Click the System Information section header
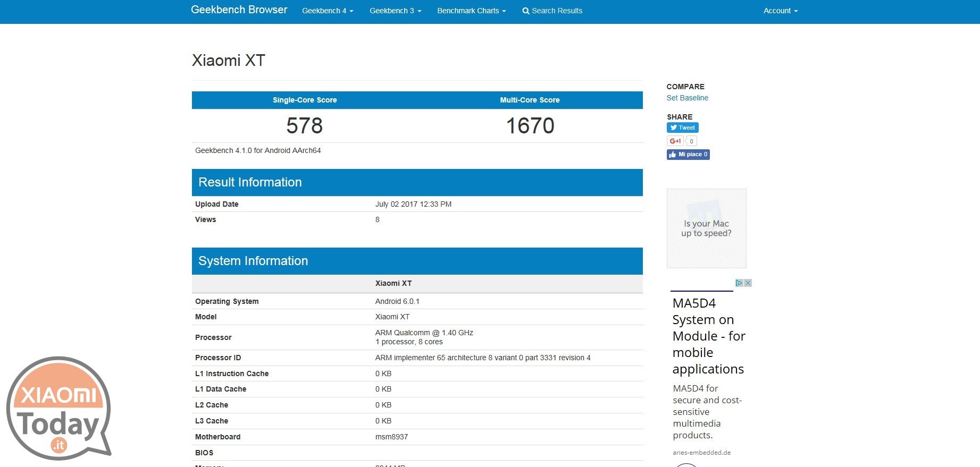 click(x=417, y=261)
